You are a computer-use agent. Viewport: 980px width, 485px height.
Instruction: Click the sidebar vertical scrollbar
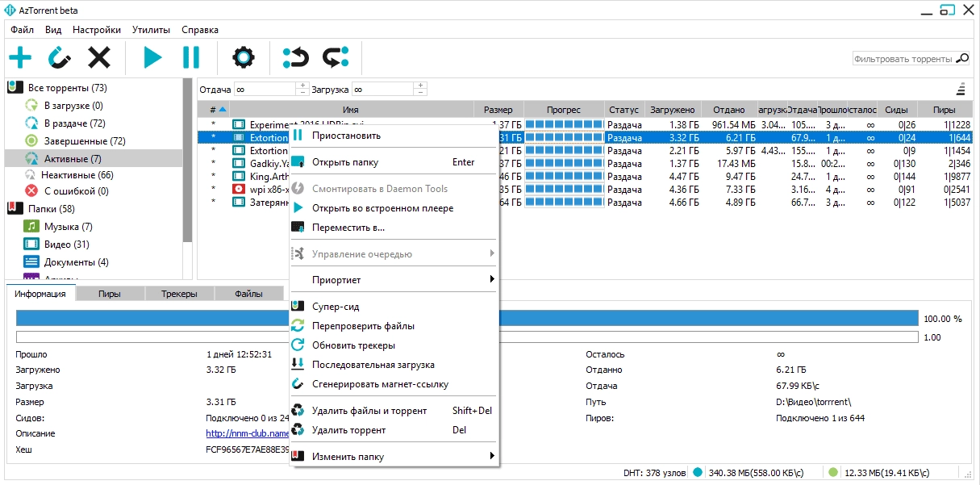(188, 161)
